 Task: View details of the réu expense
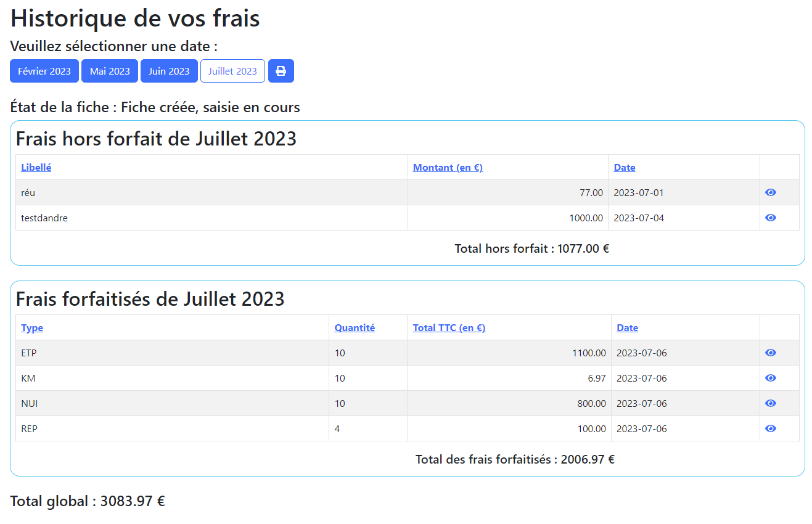click(x=770, y=192)
